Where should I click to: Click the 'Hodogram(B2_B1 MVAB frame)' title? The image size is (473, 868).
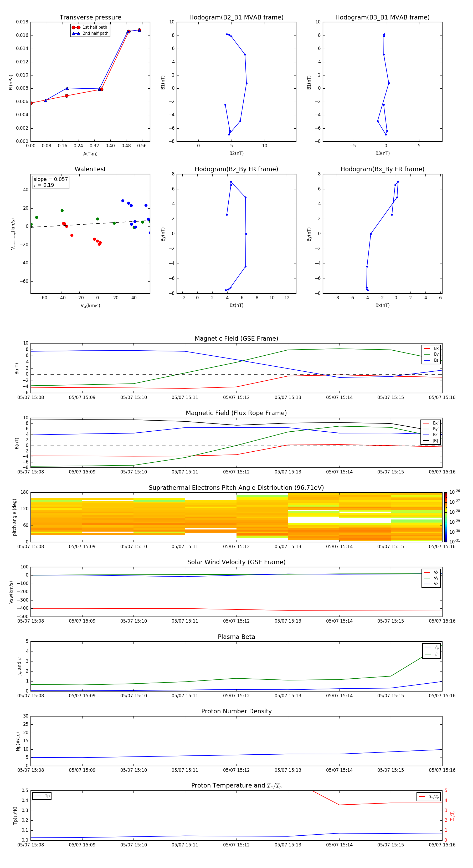tap(236, 17)
